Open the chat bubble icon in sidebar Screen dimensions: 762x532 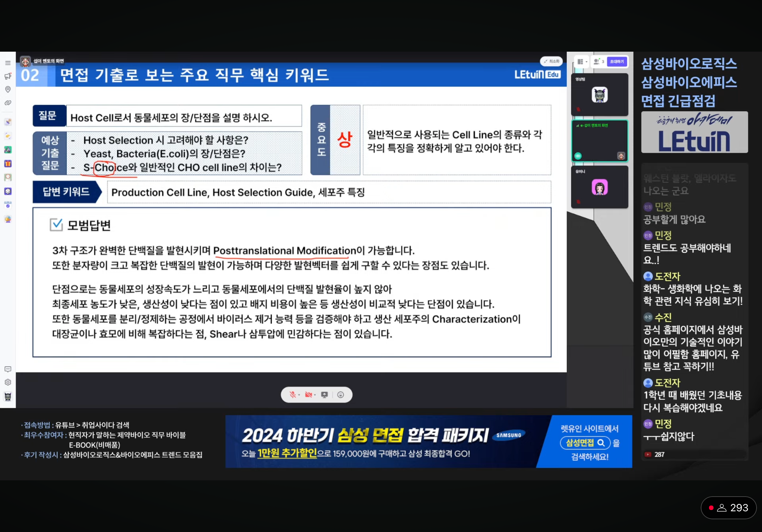[8, 369]
